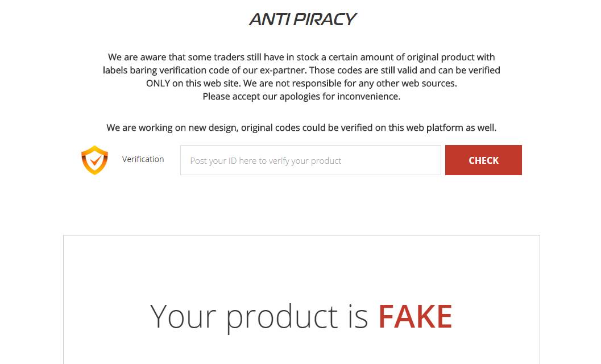Focus the product ID input field
This screenshot has width=601, height=364.
310,160
